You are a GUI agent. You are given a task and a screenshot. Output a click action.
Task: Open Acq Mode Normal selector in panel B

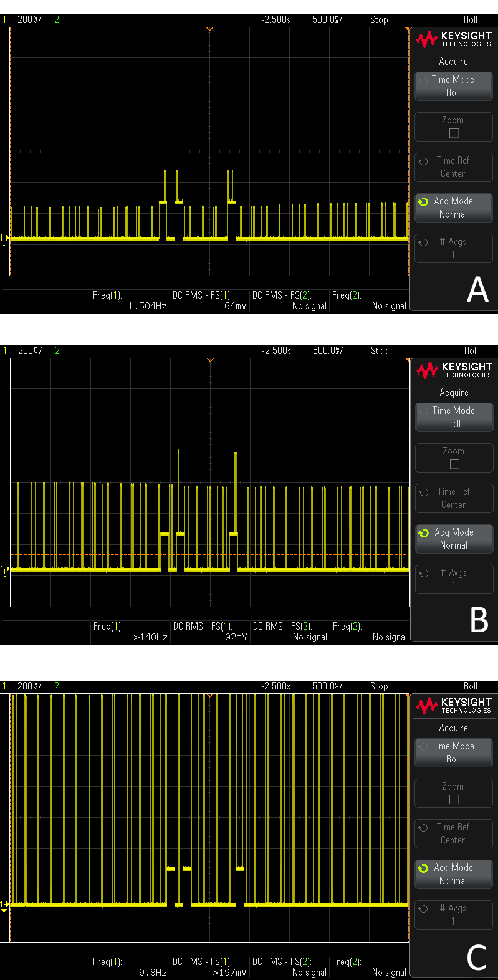tap(454, 539)
